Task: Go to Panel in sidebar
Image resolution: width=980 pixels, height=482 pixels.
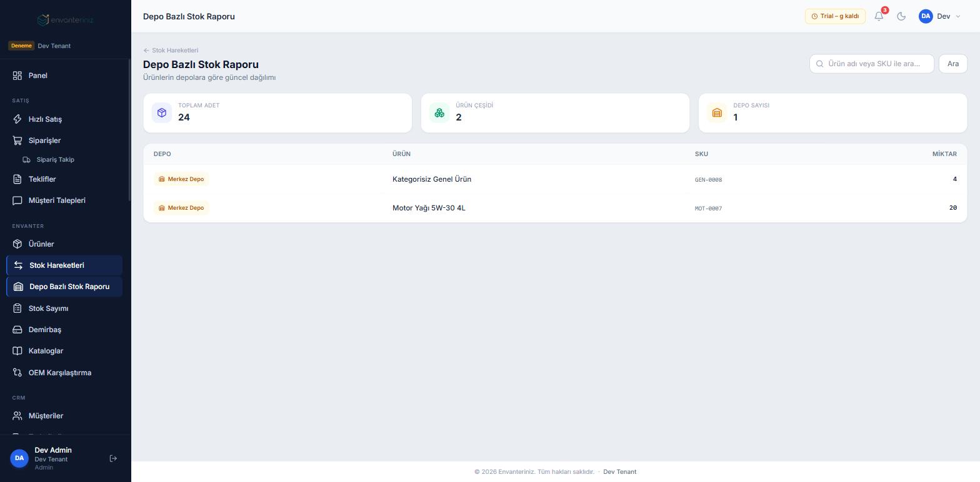Action: point(65,76)
